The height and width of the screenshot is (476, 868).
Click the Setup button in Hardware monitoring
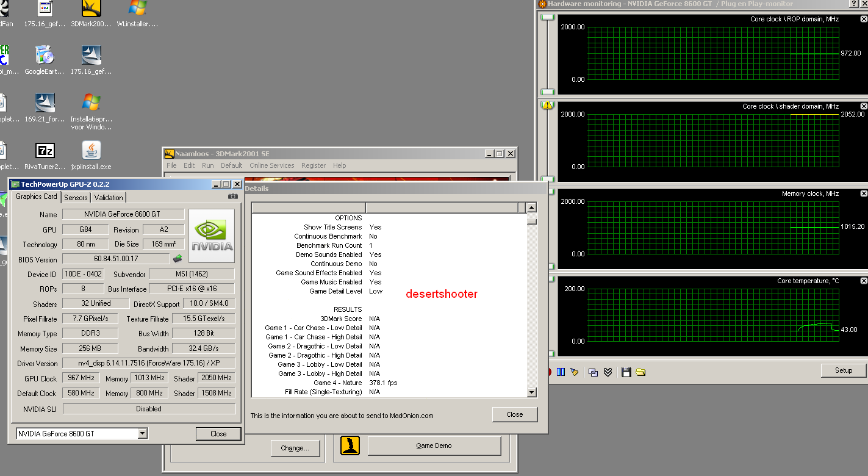coord(844,370)
